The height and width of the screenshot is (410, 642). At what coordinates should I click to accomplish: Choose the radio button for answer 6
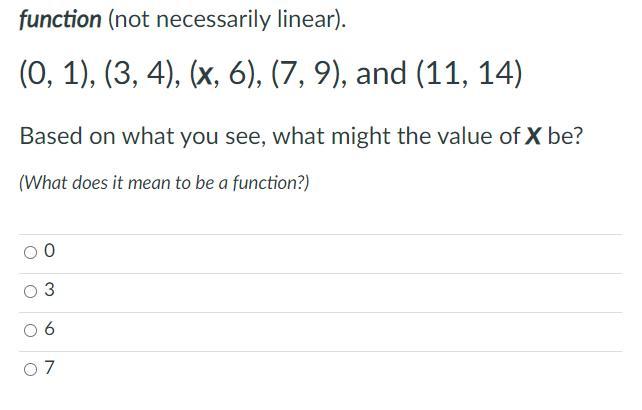pyautogui.click(x=29, y=330)
